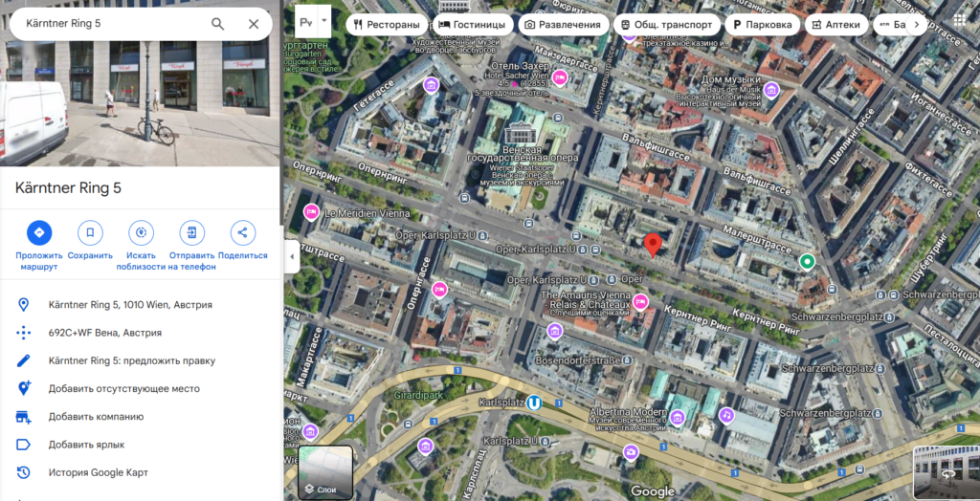The height and width of the screenshot is (501, 980).
Task: Clear the search with X icon
Action: tap(254, 24)
